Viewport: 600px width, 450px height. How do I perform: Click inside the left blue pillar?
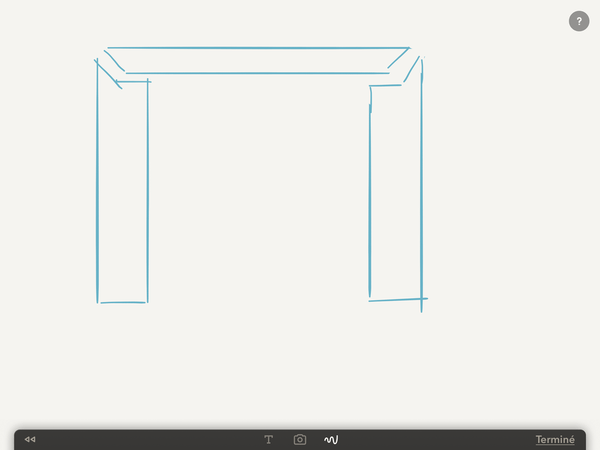pyautogui.click(x=122, y=190)
